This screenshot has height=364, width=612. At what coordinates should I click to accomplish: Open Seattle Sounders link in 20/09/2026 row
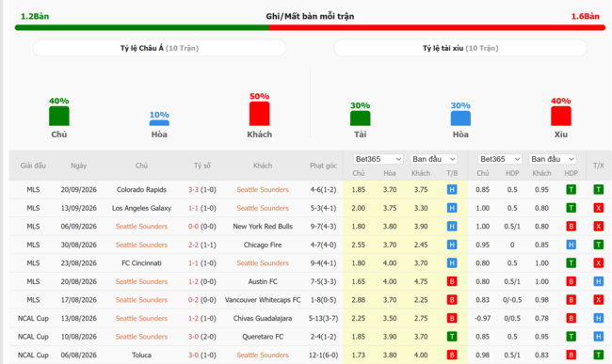(x=263, y=190)
